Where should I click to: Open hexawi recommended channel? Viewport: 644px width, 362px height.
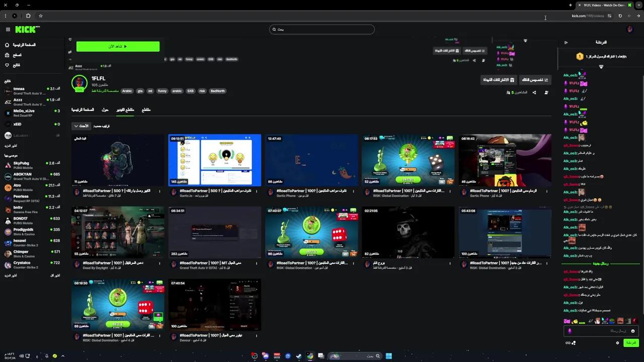click(32, 243)
